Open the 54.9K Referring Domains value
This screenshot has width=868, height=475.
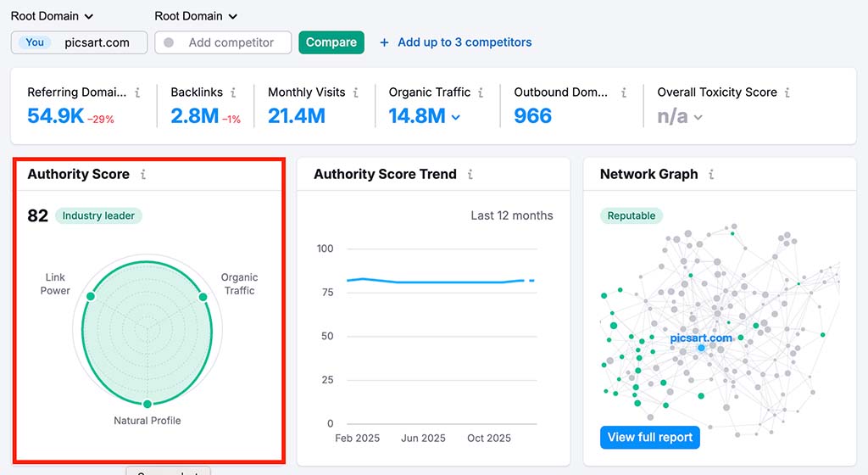[x=55, y=116]
